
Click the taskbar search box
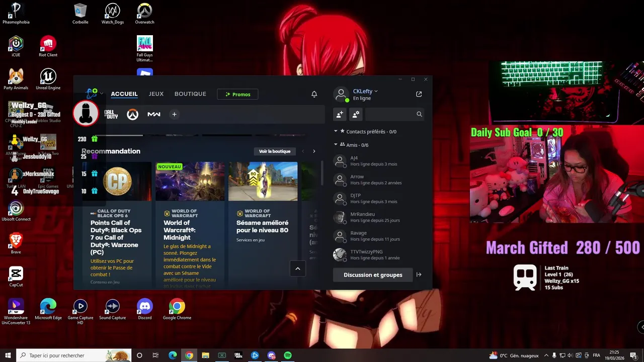pyautogui.click(x=74, y=355)
